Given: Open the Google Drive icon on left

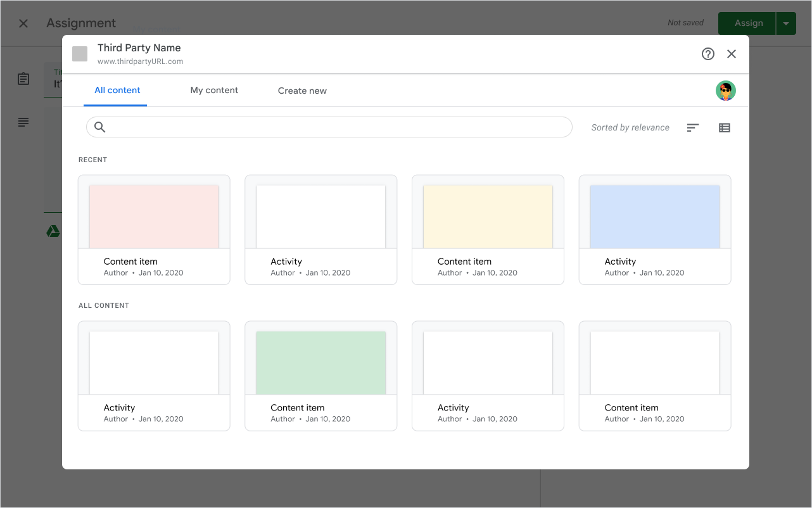Looking at the screenshot, I should pos(53,231).
